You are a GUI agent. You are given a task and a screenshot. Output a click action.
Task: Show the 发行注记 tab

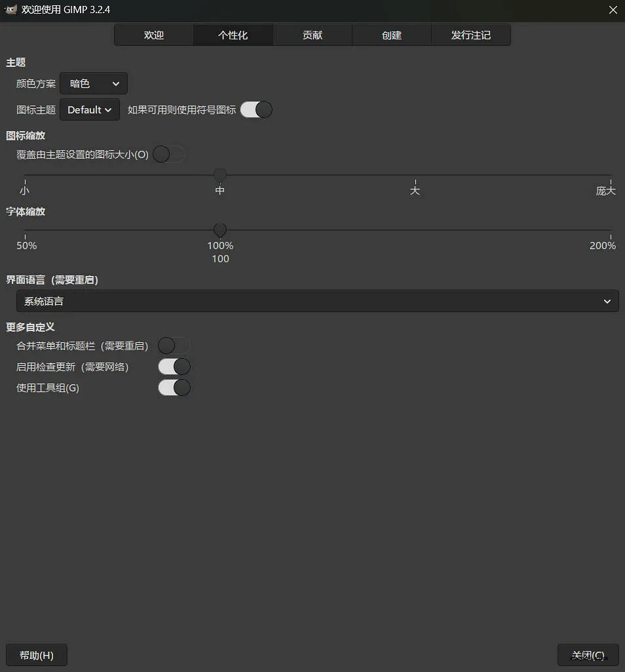pyautogui.click(x=471, y=35)
